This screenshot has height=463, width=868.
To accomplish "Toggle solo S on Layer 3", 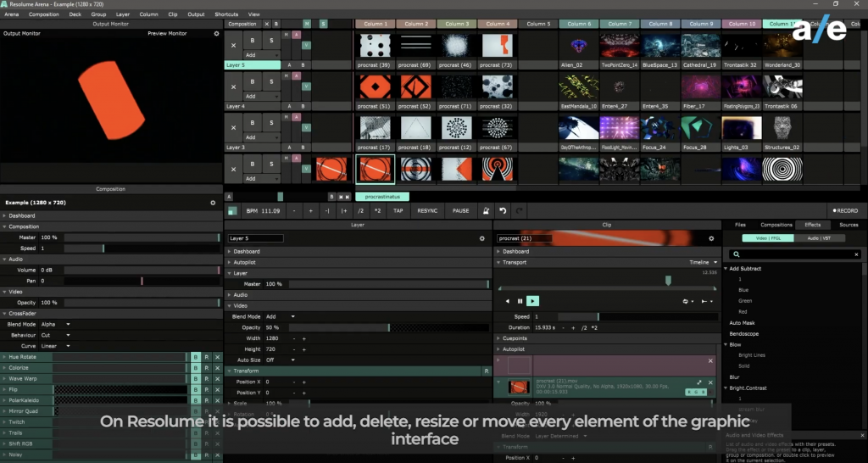I will (270, 123).
